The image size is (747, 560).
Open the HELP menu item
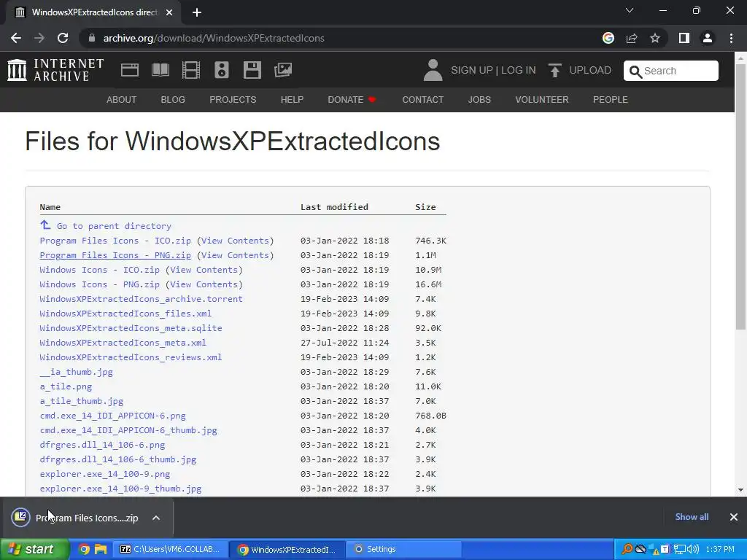point(292,99)
